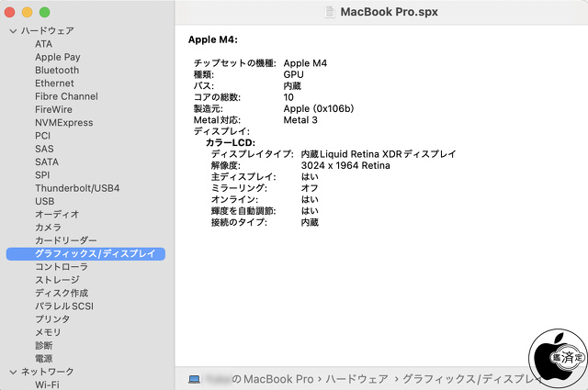Click the Apple M4 heading row
588x390 pixels.
pyautogui.click(x=213, y=39)
